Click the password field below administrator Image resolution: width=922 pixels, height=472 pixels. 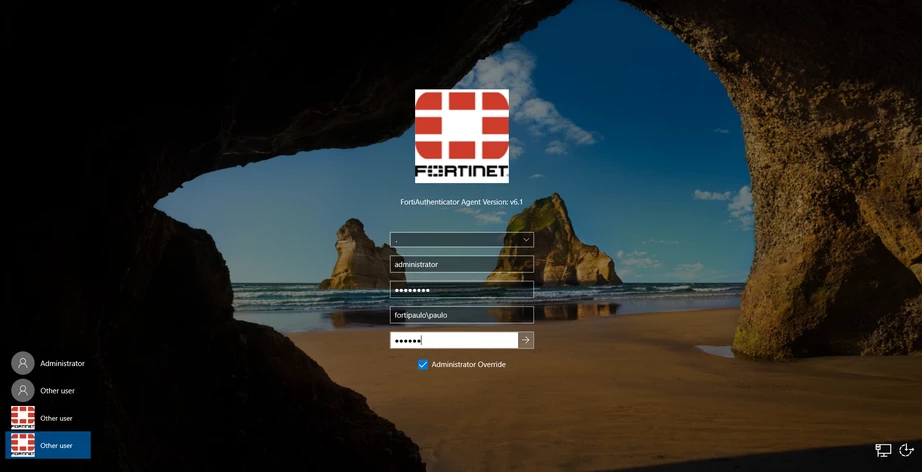[462, 290]
